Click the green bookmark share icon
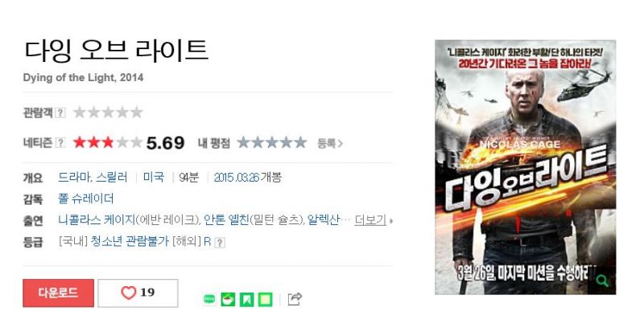This screenshot has width=644, height=336. coord(247,300)
